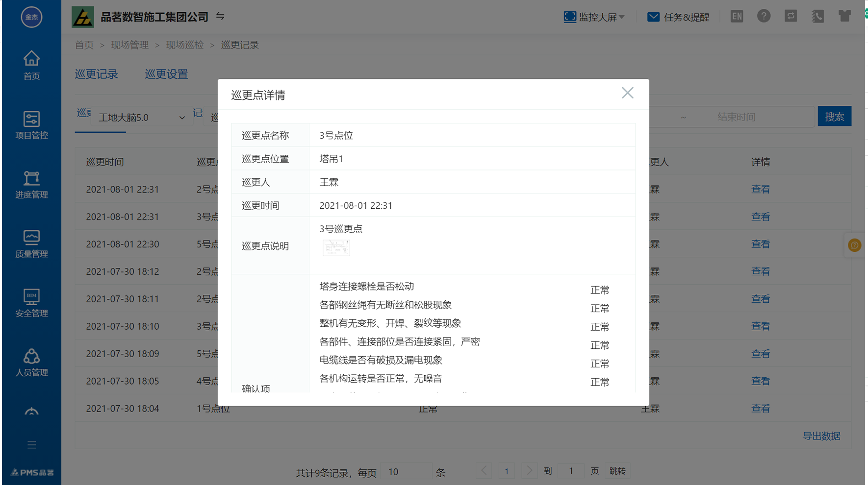The height and width of the screenshot is (485, 868).
Task: Open the 监控大屏 dropdown
Action: (594, 17)
